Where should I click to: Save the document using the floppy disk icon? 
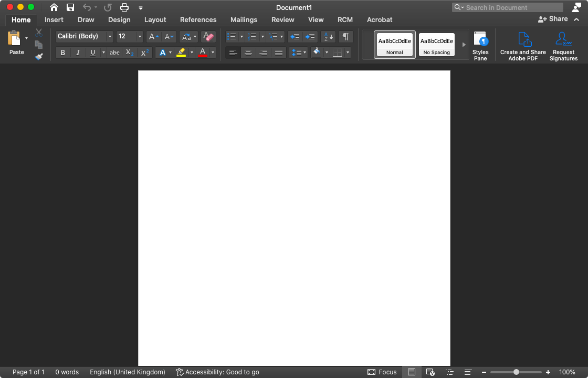pyautogui.click(x=70, y=7)
